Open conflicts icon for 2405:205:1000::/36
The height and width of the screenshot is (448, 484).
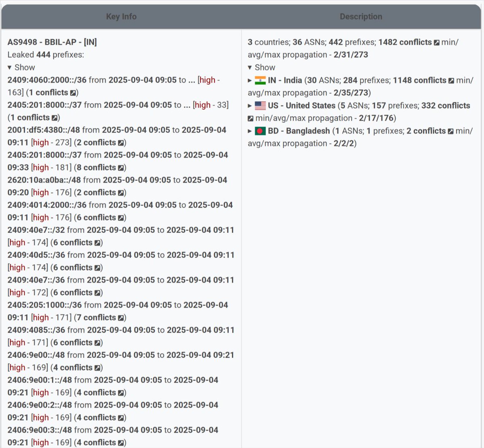tap(121, 318)
